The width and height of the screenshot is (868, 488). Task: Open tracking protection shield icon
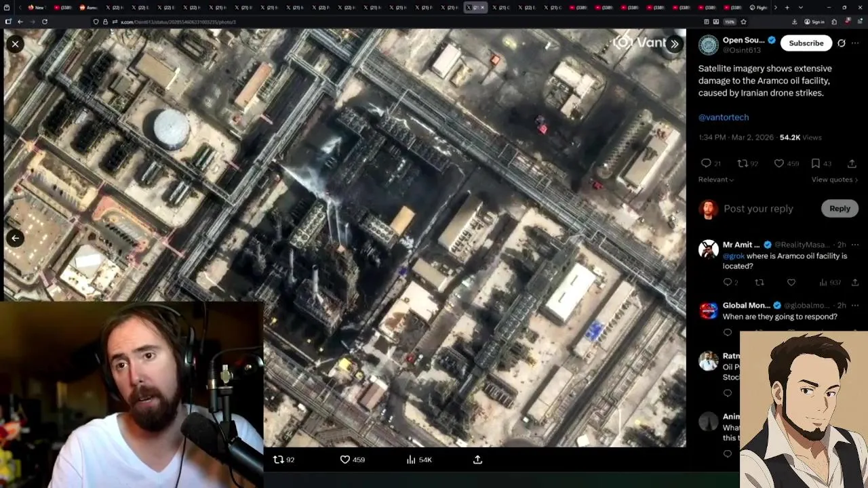tap(96, 22)
